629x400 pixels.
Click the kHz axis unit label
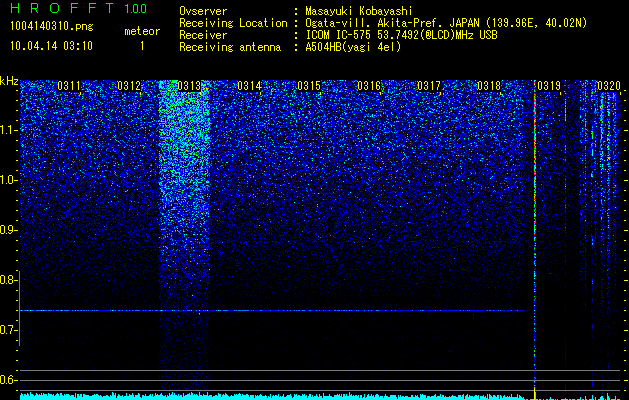point(9,81)
